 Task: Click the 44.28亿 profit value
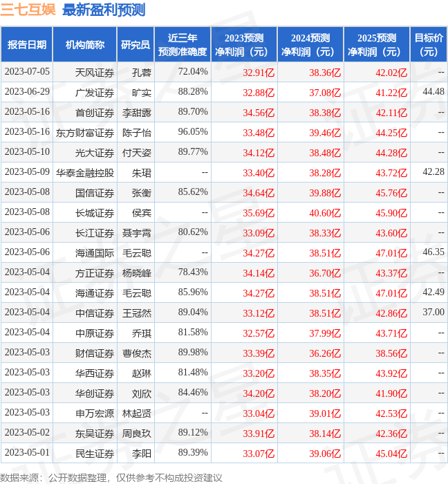point(391,153)
